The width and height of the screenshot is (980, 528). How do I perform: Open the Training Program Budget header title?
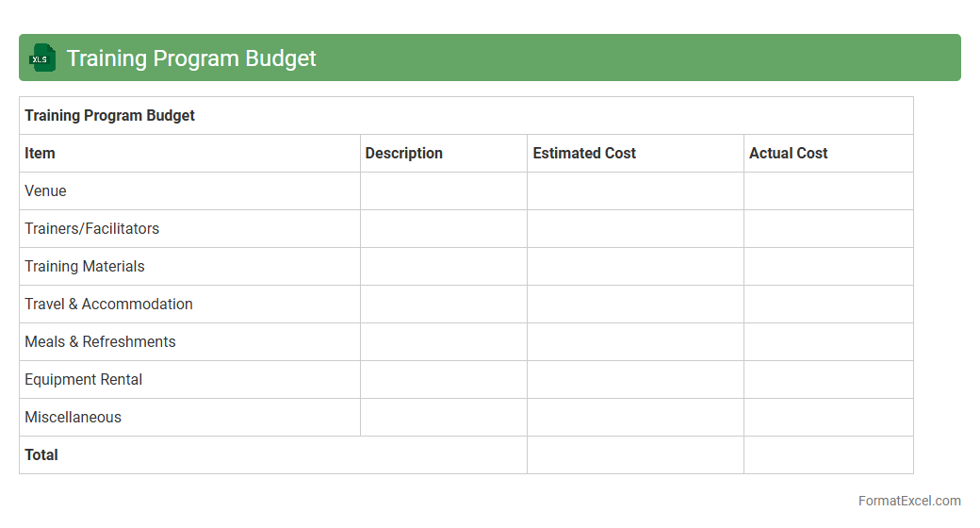click(x=191, y=58)
